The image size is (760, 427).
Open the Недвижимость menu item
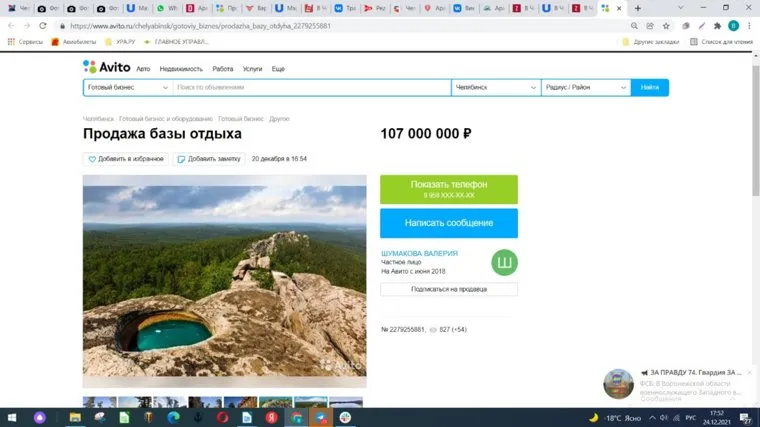coord(181,69)
